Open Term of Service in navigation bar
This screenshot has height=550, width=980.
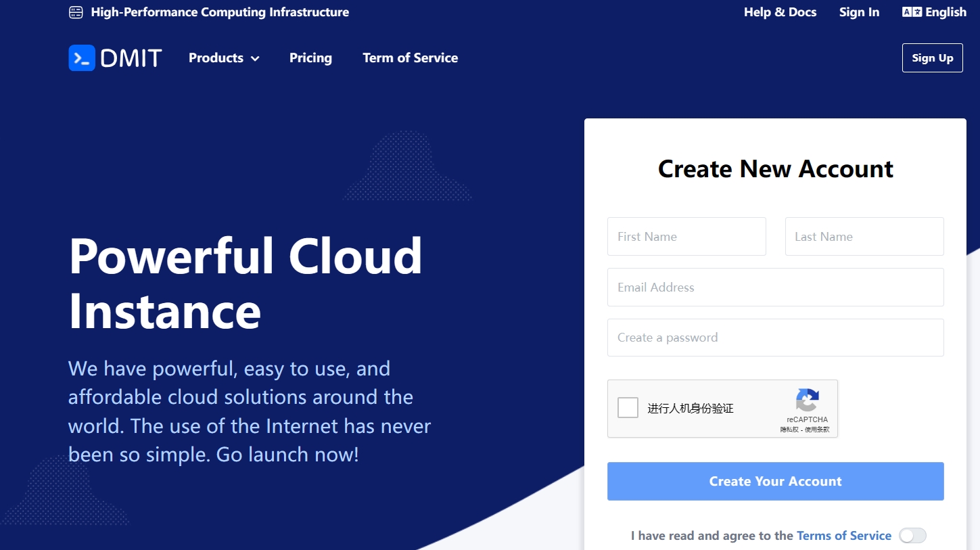pos(410,58)
